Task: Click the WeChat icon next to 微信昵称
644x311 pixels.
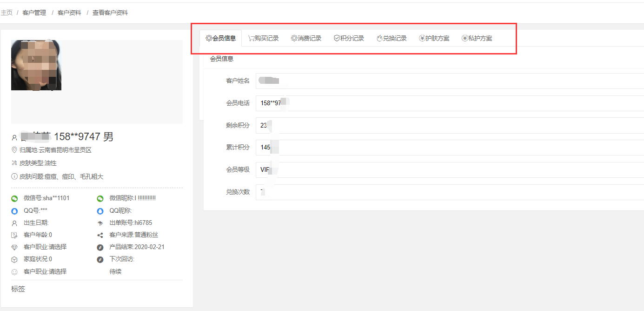Action: [x=100, y=198]
